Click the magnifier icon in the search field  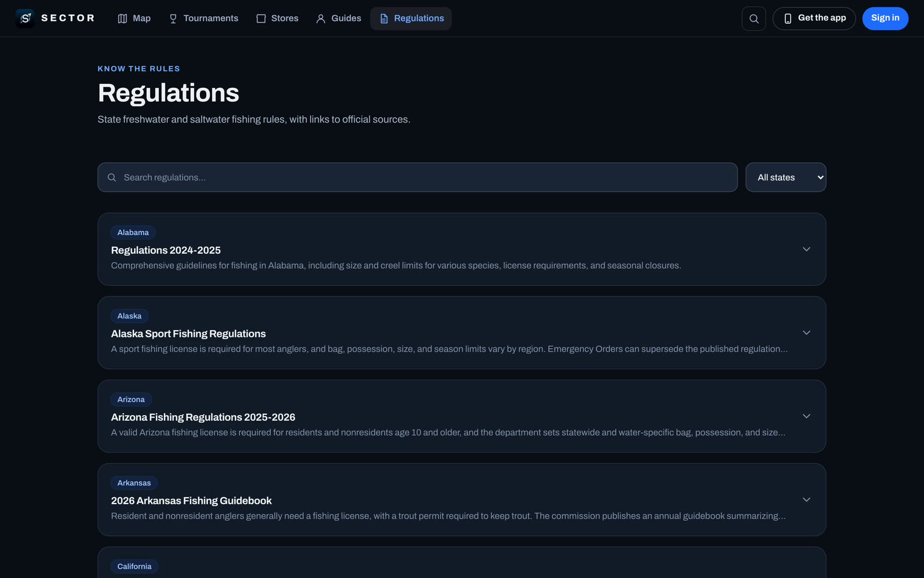tap(112, 177)
